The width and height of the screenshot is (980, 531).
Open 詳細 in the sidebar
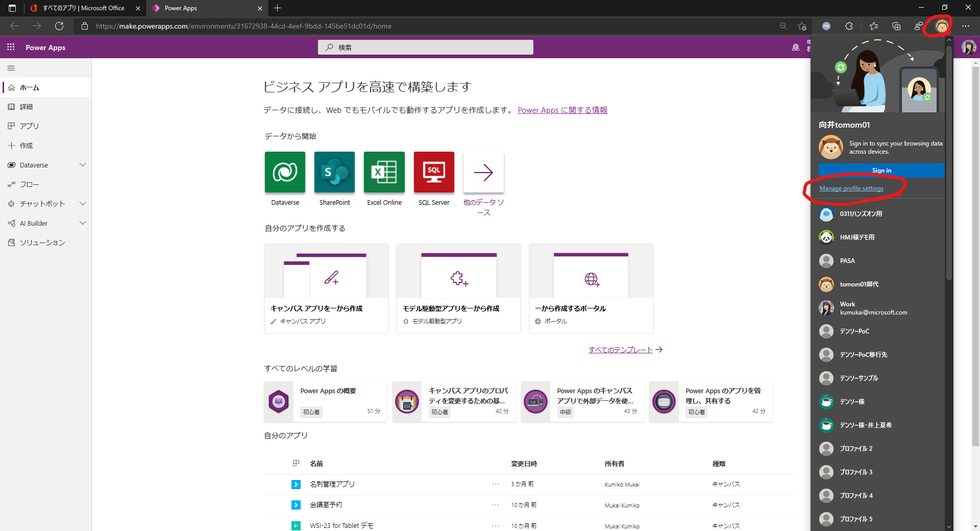point(46,107)
